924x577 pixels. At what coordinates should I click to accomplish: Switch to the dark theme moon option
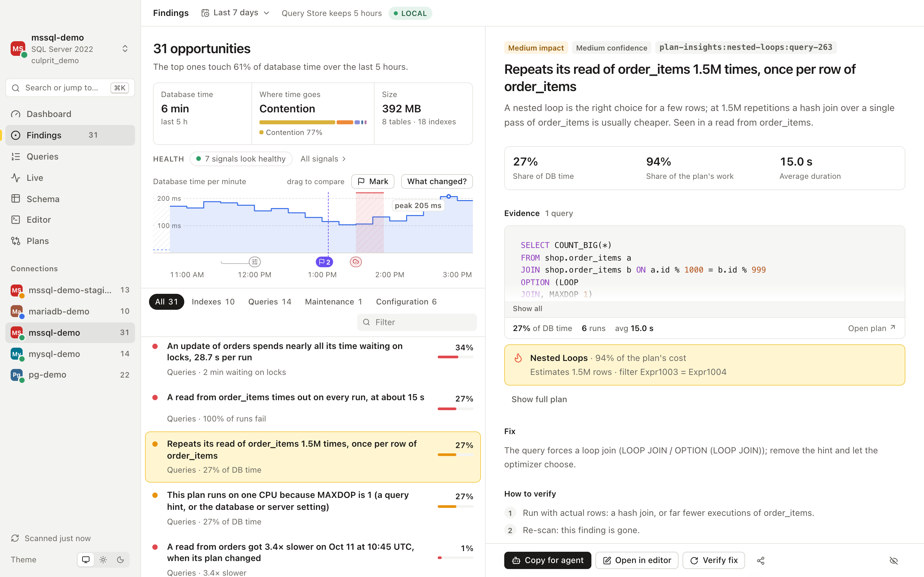[120, 559]
